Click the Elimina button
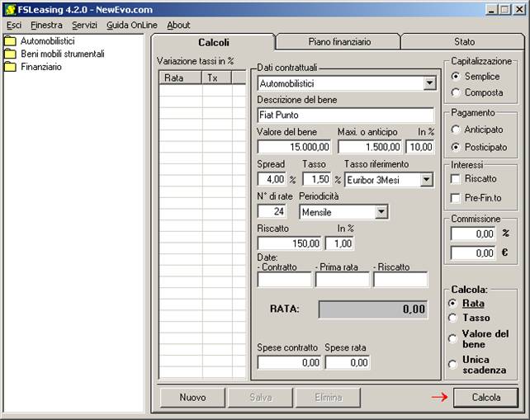530x420 pixels. coord(329,398)
